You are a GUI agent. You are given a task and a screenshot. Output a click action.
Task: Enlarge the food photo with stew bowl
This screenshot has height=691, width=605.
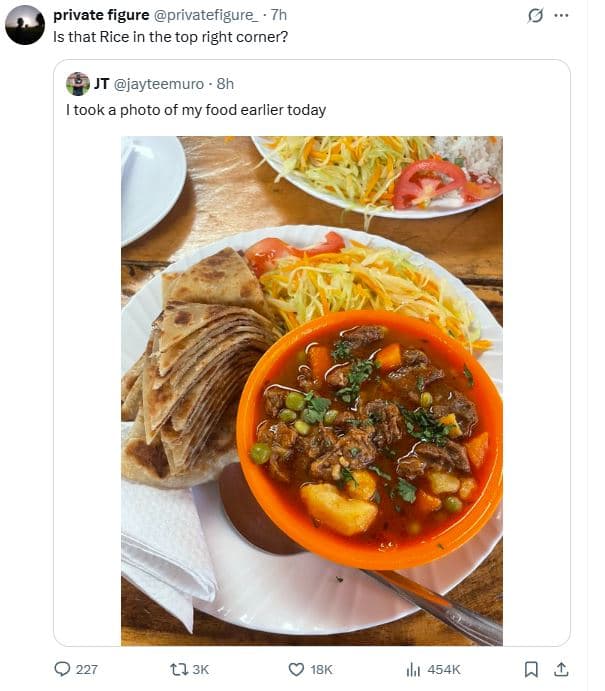[x=311, y=390]
